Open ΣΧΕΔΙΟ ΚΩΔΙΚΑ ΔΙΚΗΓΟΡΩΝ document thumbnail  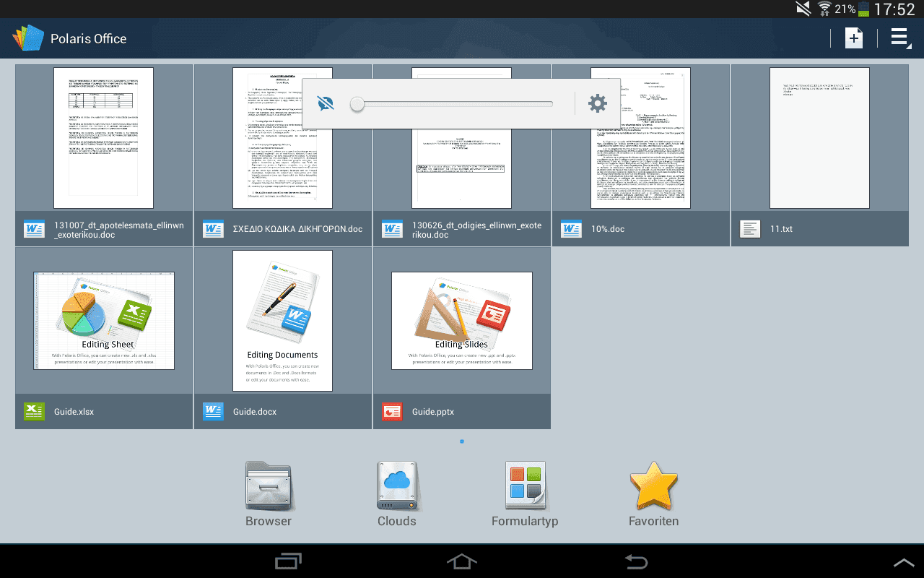point(282,138)
